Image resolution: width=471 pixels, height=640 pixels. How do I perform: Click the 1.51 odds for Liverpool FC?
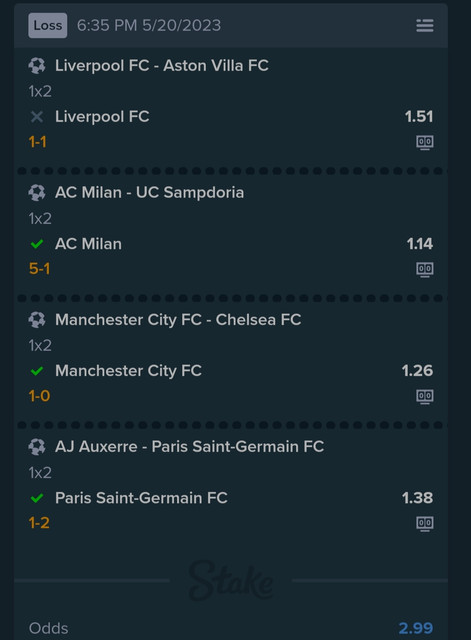tap(419, 117)
